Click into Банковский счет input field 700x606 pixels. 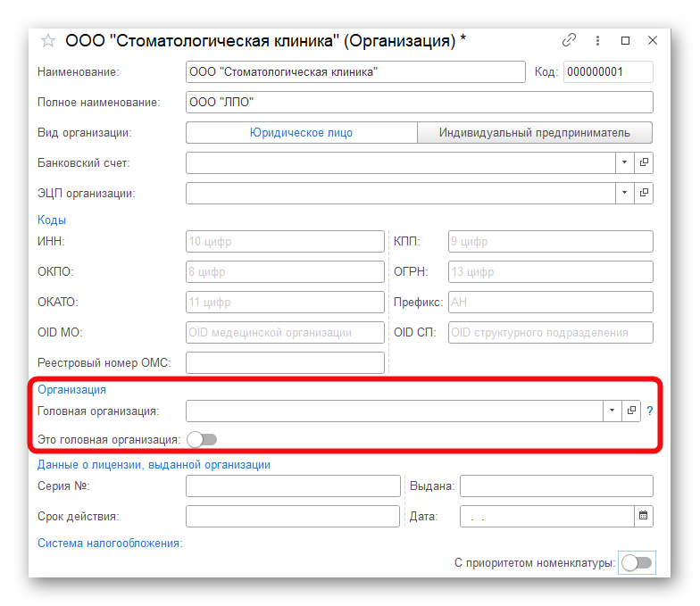tap(400, 162)
